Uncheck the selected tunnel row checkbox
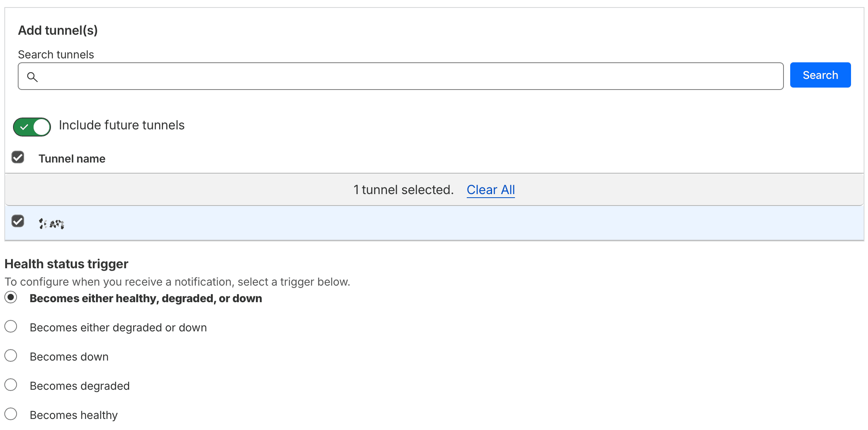 pos(18,221)
